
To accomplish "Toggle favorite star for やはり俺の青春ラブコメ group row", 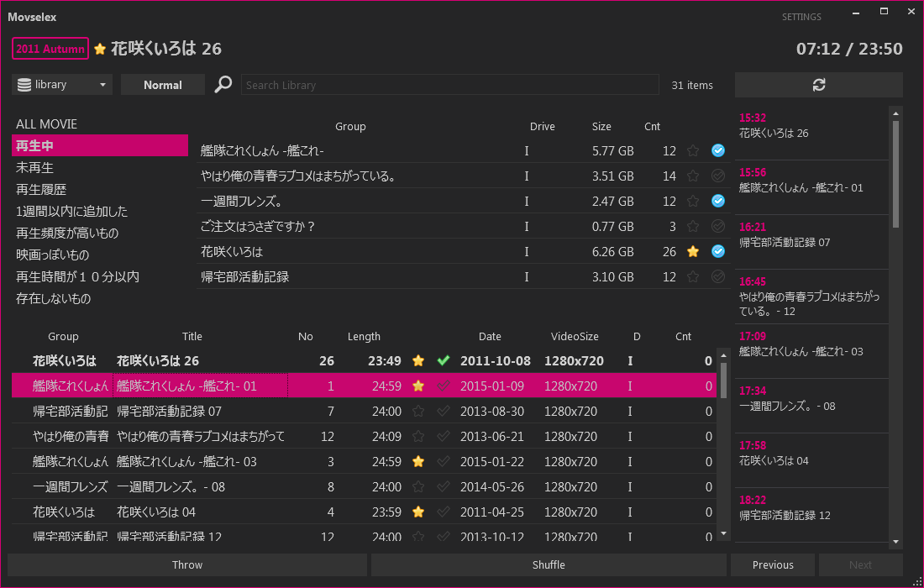I will click(x=693, y=176).
